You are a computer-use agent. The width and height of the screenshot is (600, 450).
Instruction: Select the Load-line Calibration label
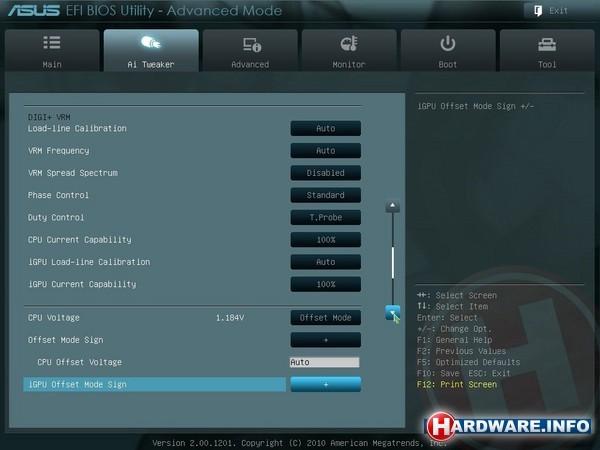tap(77, 128)
